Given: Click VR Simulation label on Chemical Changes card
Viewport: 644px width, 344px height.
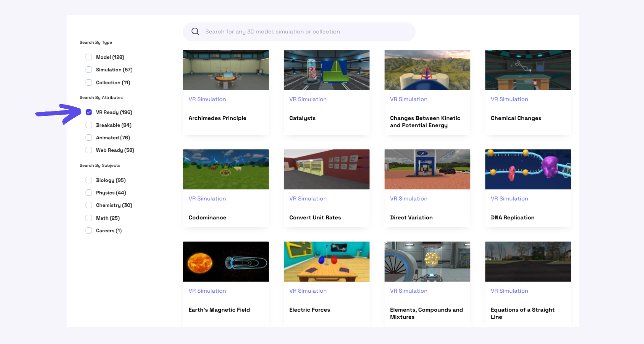Looking at the screenshot, I should [x=509, y=99].
